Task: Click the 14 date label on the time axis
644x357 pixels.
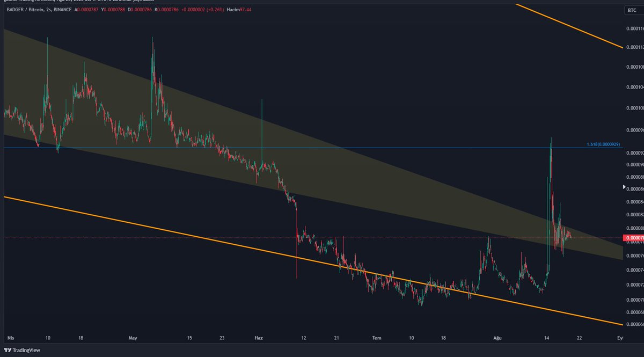Action: (x=547, y=338)
